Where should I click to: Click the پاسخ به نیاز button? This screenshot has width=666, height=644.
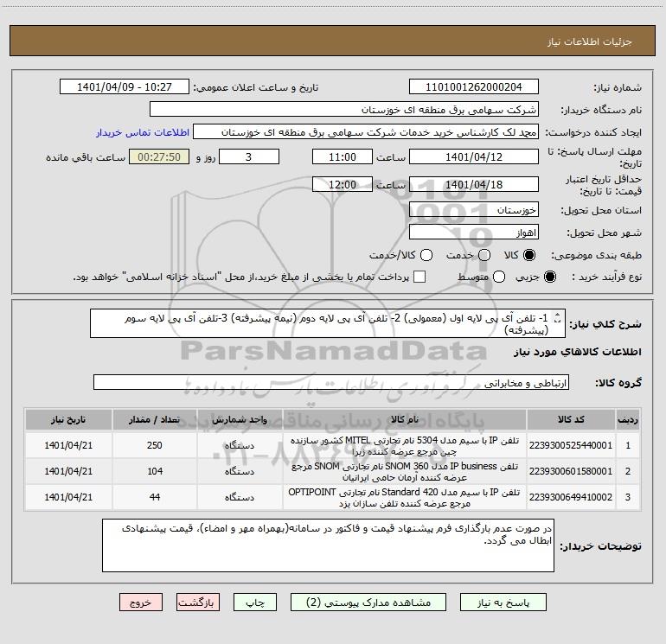pos(503,603)
